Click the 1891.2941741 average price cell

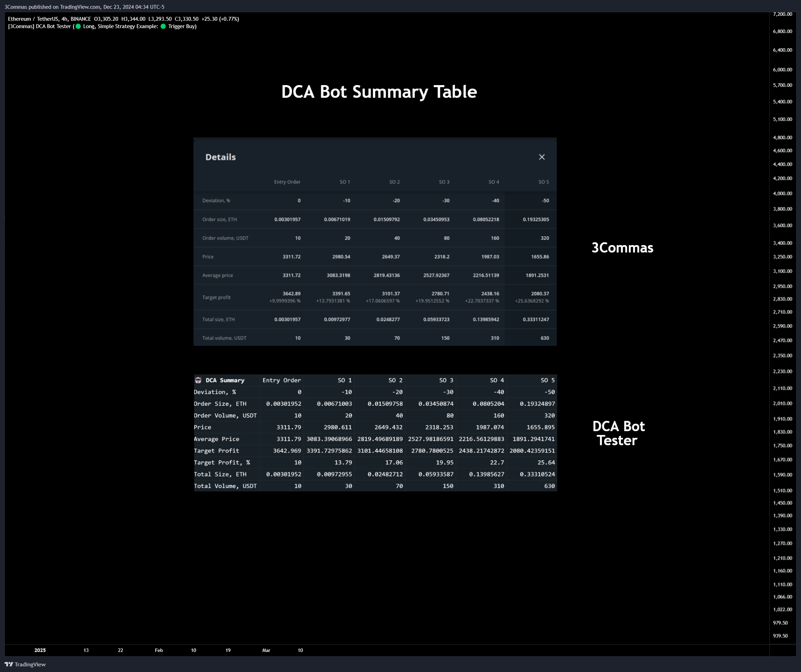[x=534, y=439]
